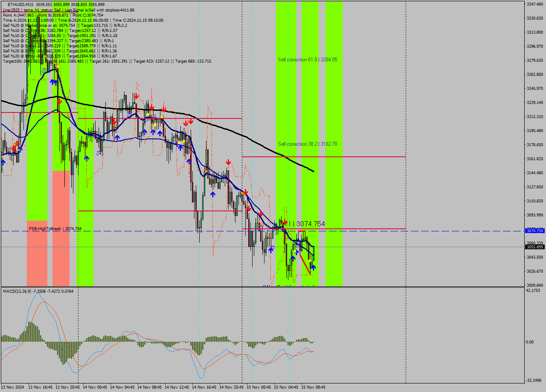The height and width of the screenshot is (392, 546).
Task: Click the 3110.820 price scale value
Action: tap(535, 201)
